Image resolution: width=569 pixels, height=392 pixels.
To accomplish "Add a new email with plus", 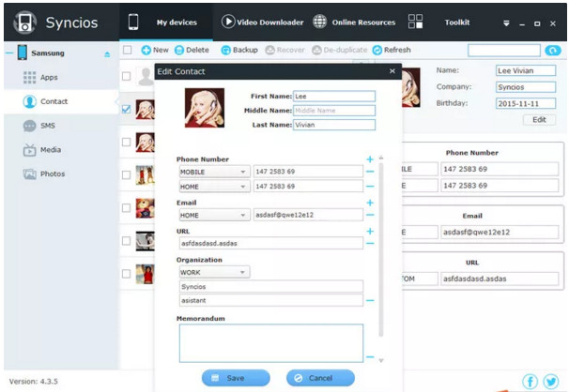I will tap(370, 203).
